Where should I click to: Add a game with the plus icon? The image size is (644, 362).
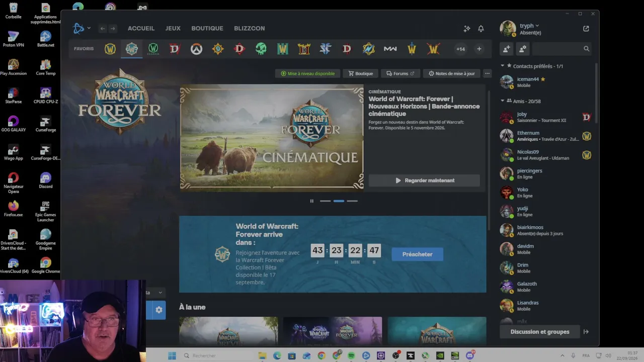(479, 49)
